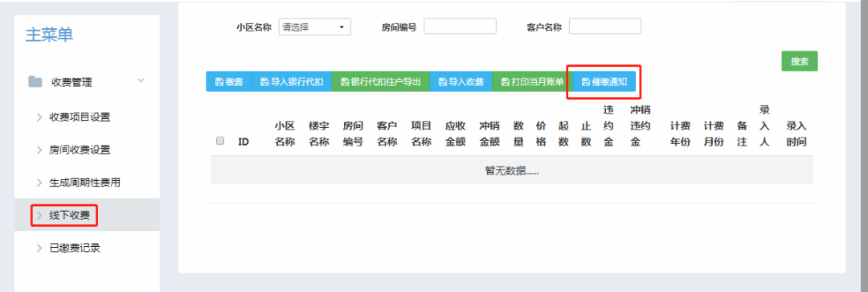
Task: Click save icon on 缴费 button
Action: pos(219,82)
